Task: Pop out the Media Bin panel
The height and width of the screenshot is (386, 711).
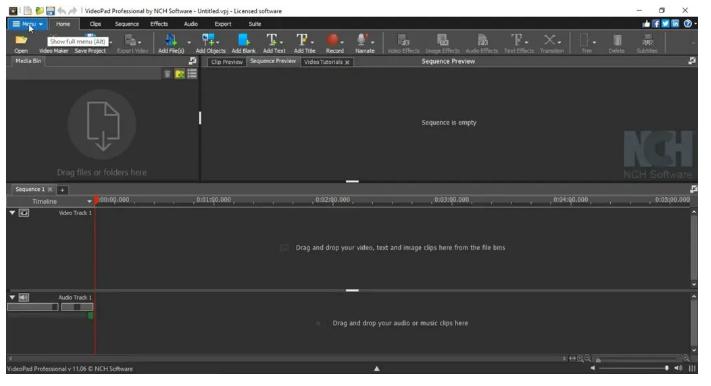Action: tap(193, 61)
